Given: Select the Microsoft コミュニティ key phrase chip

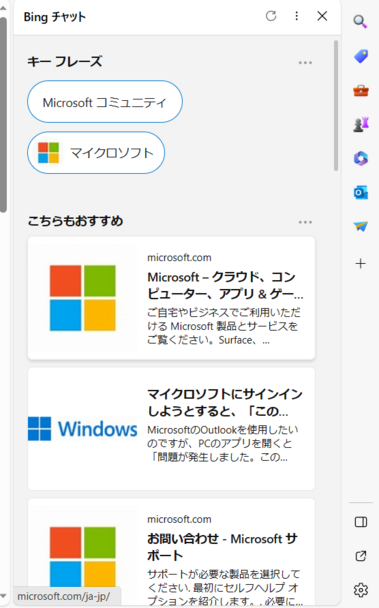Looking at the screenshot, I should click(x=105, y=102).
